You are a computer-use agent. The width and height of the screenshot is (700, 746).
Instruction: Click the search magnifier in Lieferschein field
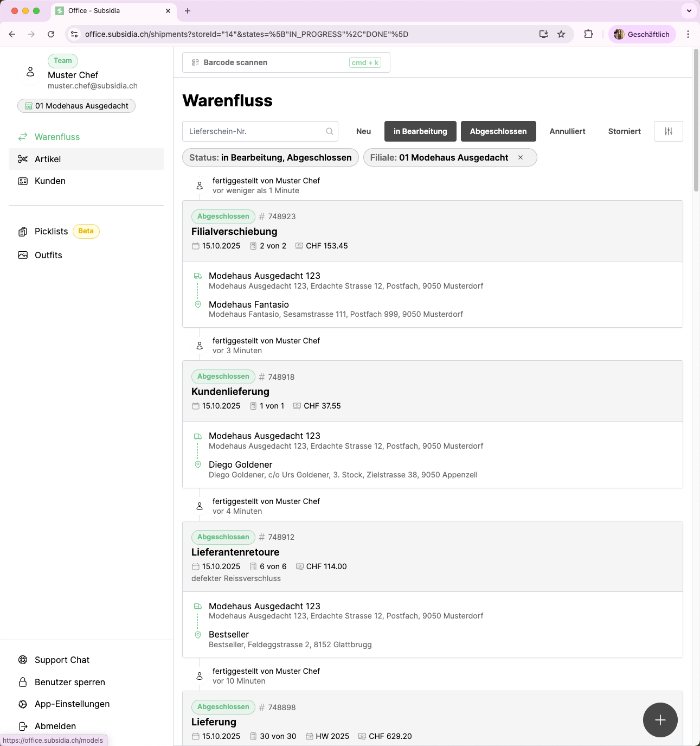coord(329,131)
